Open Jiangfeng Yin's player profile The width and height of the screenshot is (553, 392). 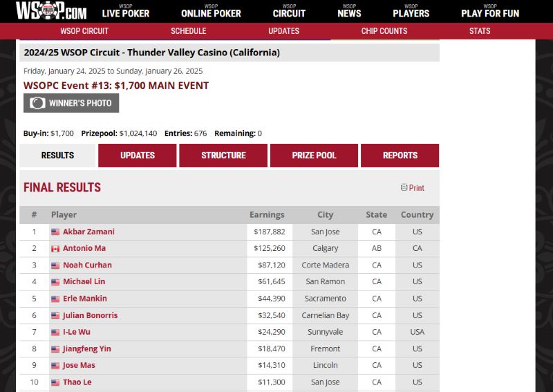click(87, 349)
